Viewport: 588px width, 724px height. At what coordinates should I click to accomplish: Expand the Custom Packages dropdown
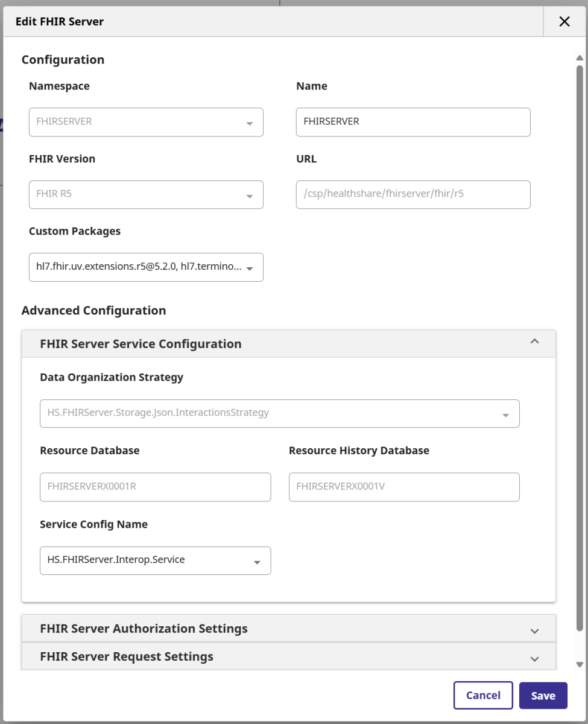coord(146,267)
